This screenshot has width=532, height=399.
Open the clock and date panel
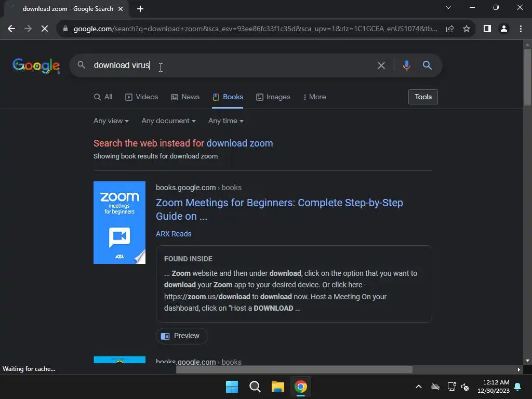point(494,387)
